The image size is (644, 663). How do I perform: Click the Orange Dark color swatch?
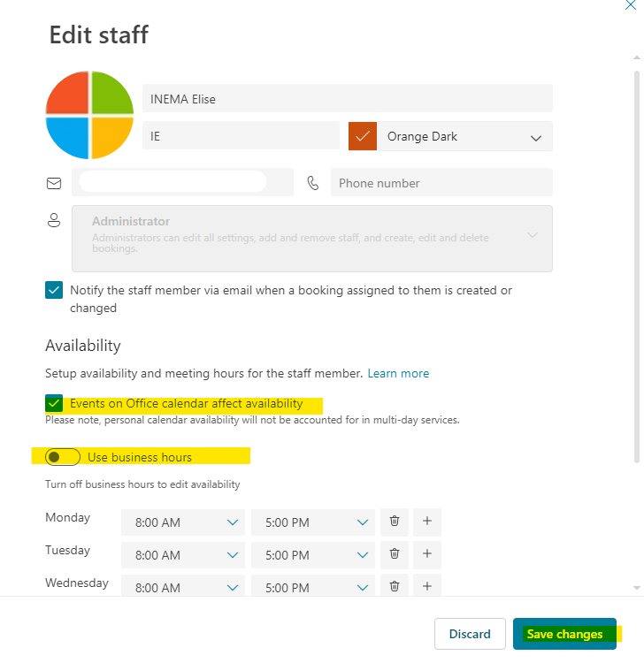pyautogui.click(x=363, y=136)
